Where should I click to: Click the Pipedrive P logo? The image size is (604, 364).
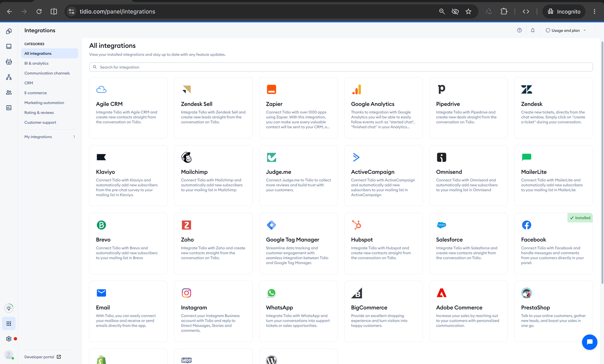point(441,89)
